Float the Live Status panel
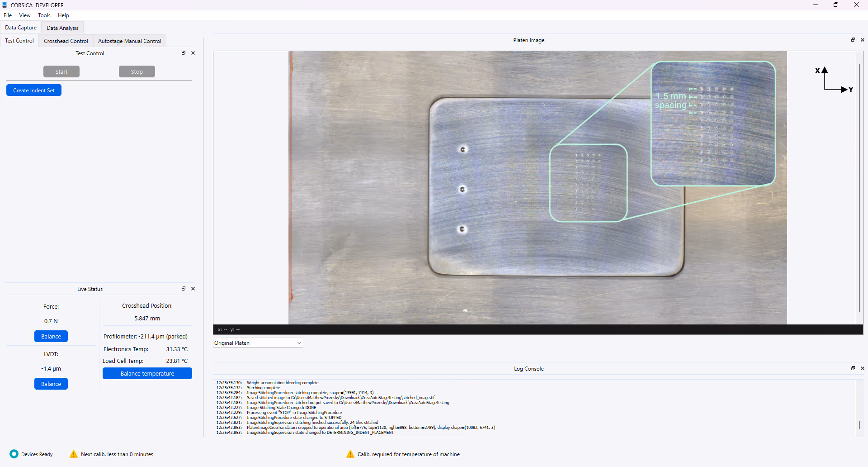This screenshot has width=868, height=467. point(184,289)
